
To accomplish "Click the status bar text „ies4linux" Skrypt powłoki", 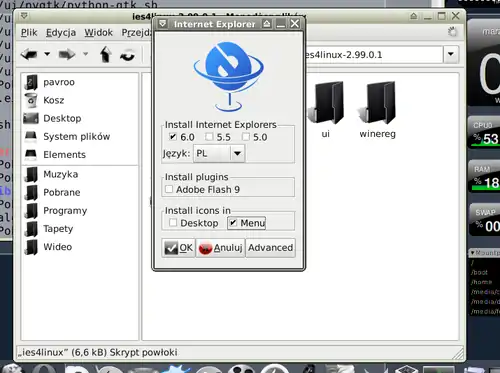I will point(97,352).
